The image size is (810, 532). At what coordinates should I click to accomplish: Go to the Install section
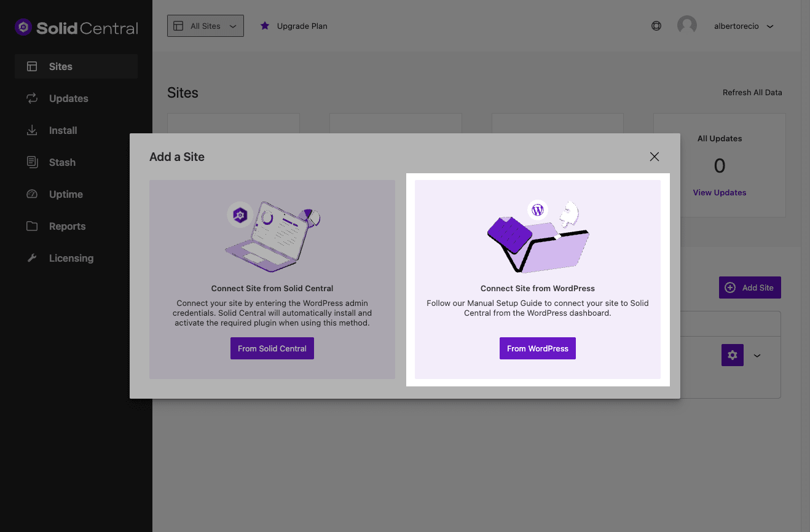(76, 130)
